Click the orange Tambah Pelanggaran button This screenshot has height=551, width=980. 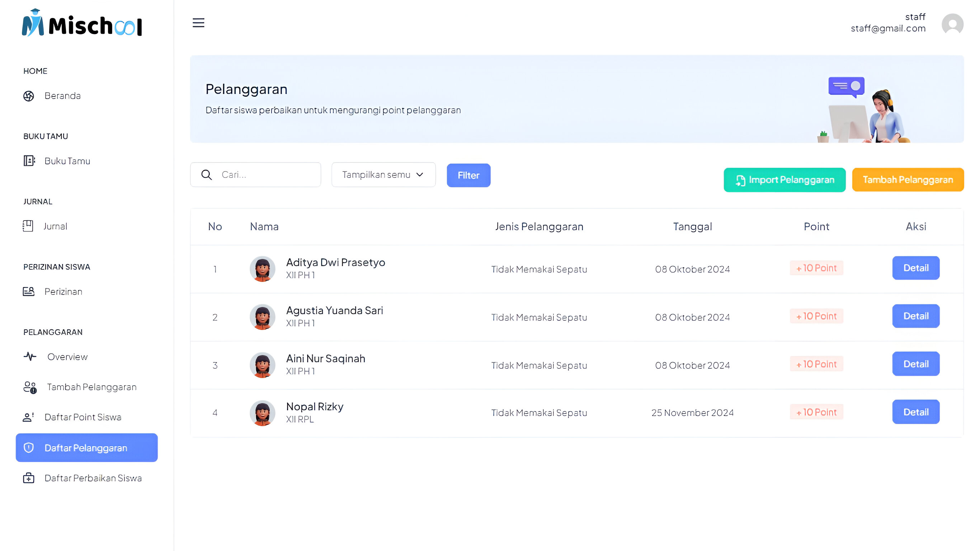coord(907,180)
